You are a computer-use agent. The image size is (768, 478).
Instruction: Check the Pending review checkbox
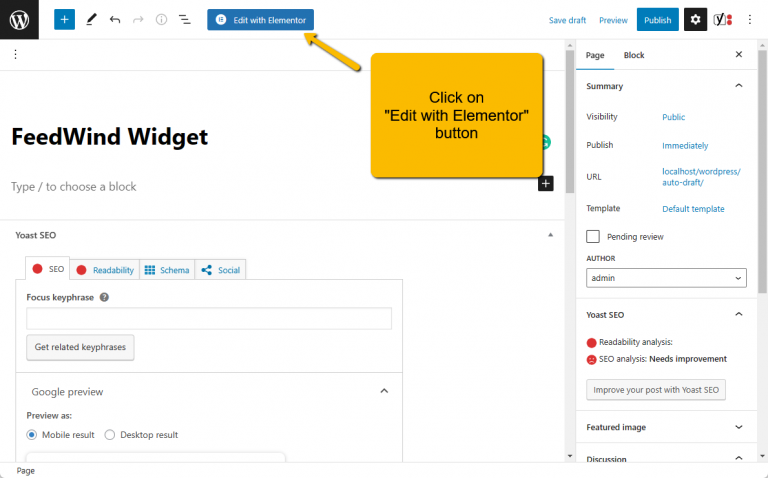[x=593, y=237]
